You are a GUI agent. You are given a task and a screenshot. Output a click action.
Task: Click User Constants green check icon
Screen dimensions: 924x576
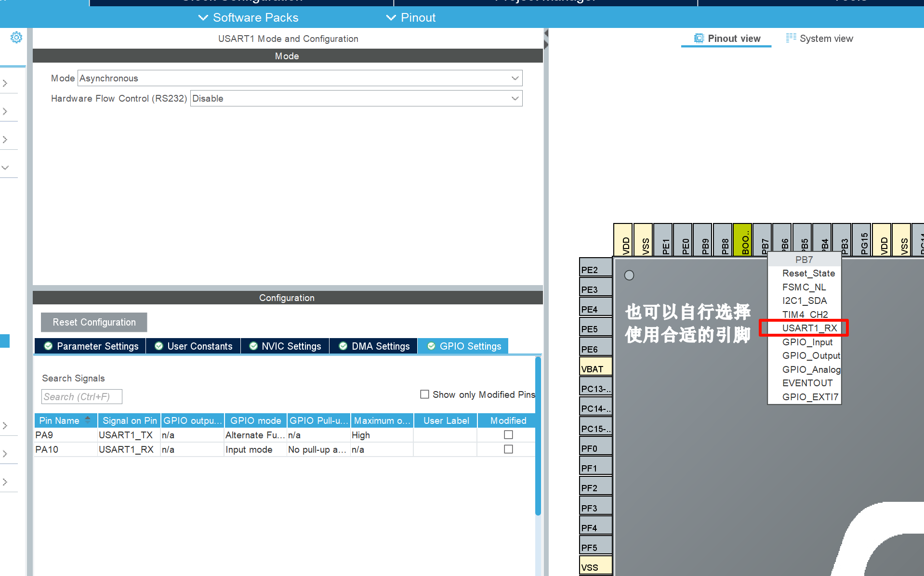(158, 346)
